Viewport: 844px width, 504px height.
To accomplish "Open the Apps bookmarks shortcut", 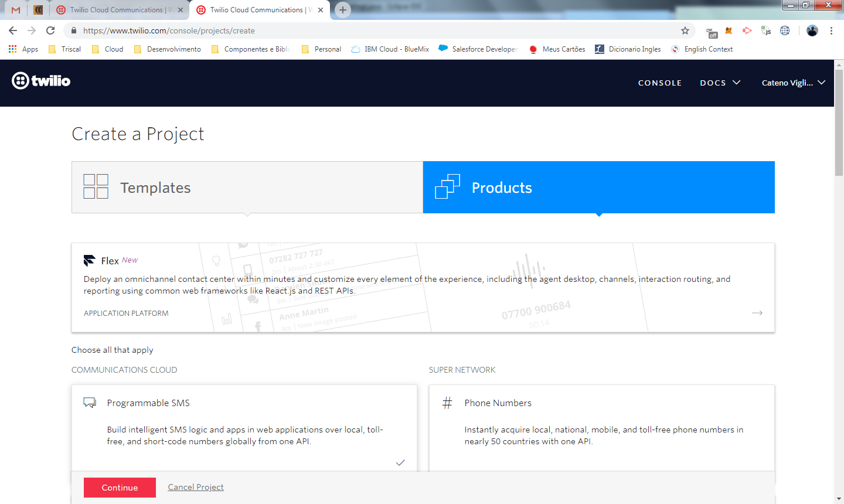I will (x=23, y=49).
